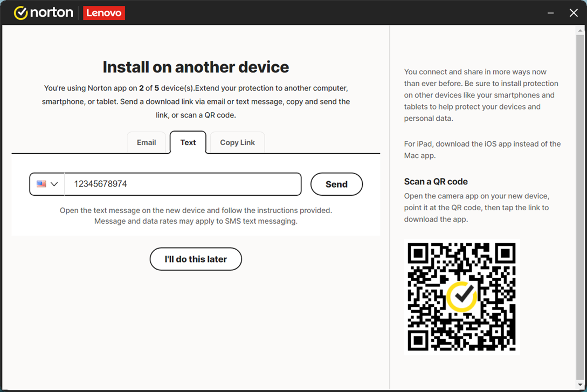587x392 pixels.
Task: Click the Norton checkmark badge inside QR code
Action: tap(461, 296)
